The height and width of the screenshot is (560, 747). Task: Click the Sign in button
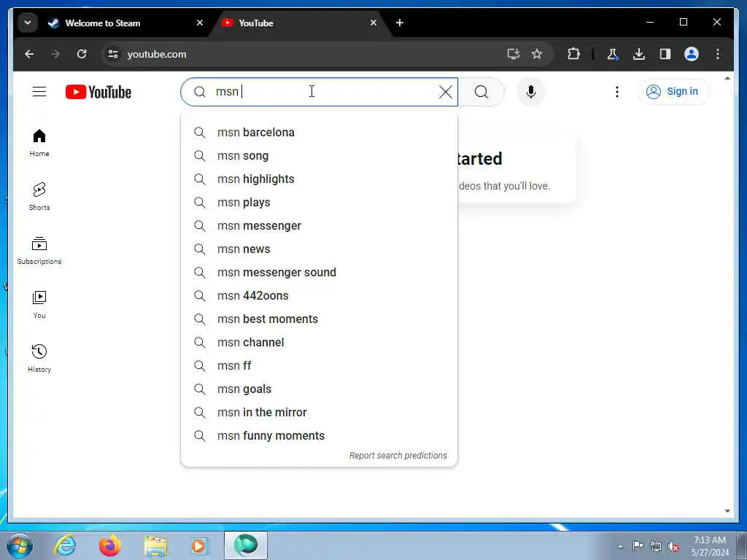(x=673, y=91)
